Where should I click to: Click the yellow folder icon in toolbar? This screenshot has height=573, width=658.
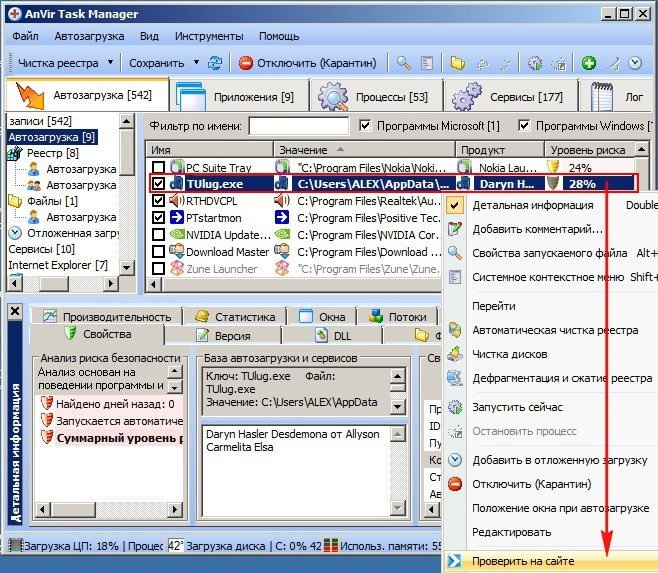pos(458,63)
